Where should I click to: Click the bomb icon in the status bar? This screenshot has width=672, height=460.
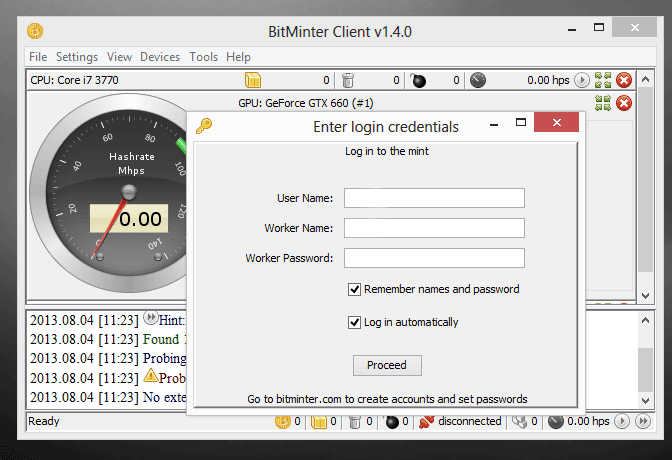point(391,422)
